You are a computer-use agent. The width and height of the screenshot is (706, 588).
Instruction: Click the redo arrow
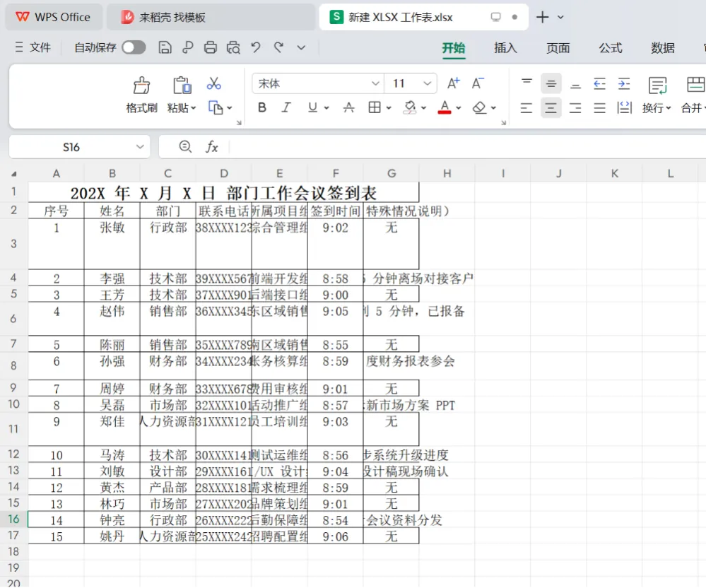coord(278,47)
